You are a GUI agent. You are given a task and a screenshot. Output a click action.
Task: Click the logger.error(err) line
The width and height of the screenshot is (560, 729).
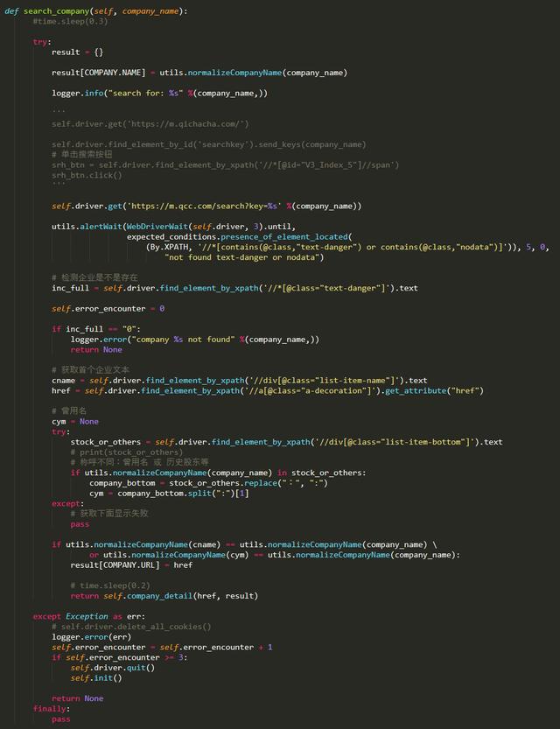point(92,636)
